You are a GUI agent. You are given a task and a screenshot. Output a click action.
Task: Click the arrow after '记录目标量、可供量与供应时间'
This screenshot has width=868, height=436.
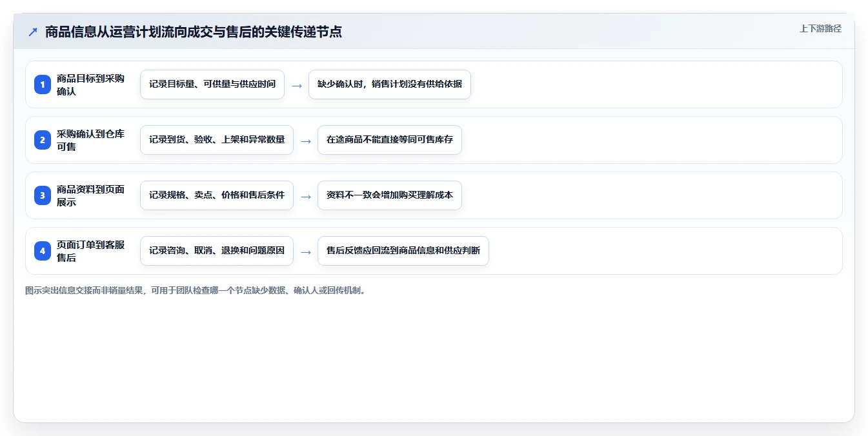coord(297,85)
